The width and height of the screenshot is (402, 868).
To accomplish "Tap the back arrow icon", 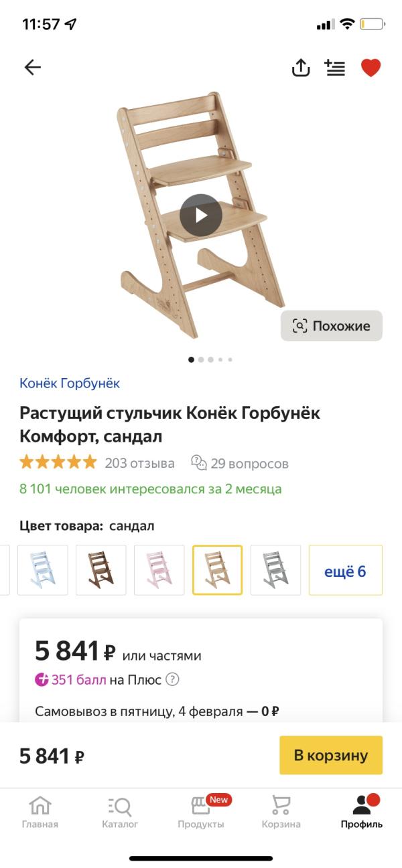I will tap(32, 67).
